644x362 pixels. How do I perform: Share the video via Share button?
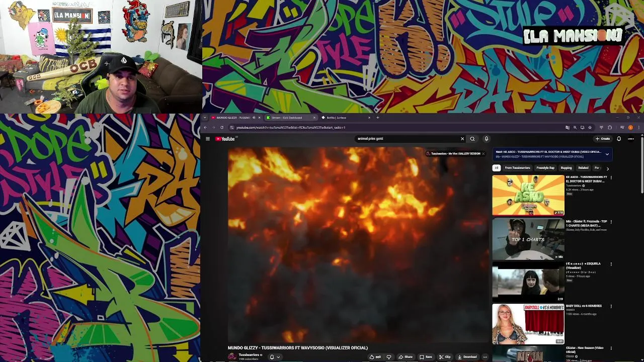point(406,357)
